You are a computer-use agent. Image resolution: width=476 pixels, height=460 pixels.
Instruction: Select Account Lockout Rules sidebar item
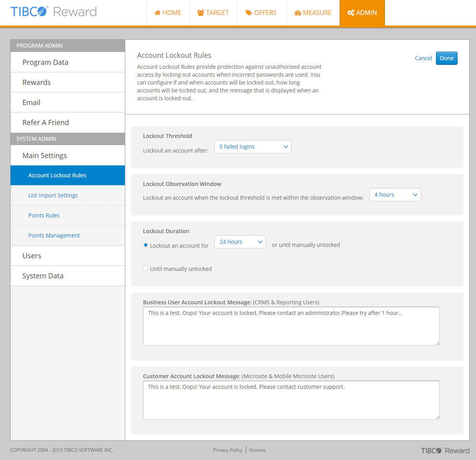68,175
